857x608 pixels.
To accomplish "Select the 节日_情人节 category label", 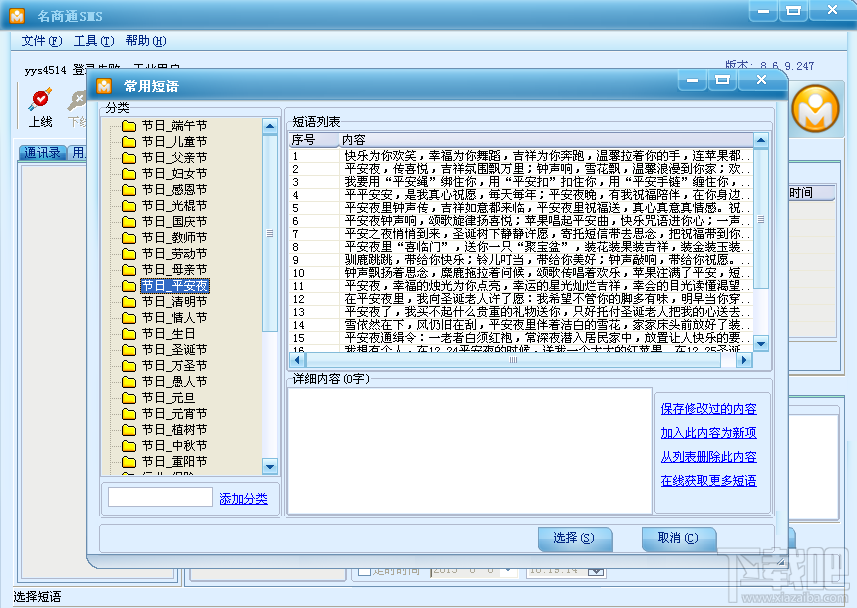I will click(x=174, y=318).
